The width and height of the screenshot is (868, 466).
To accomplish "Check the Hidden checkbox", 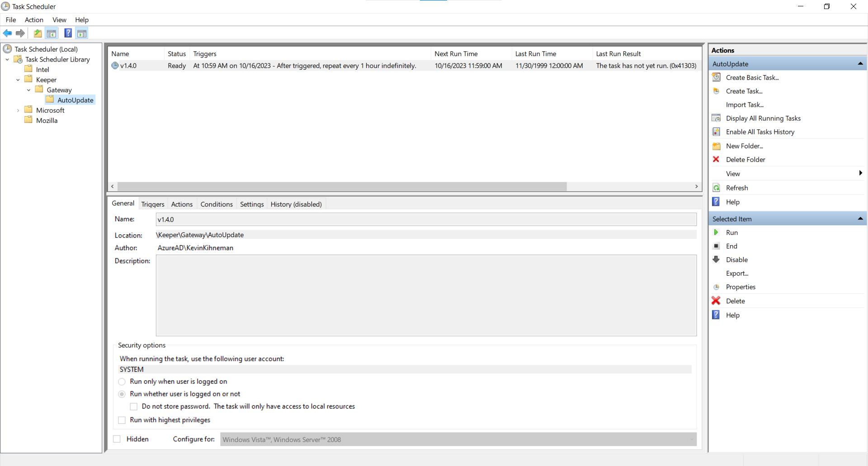I will 117,439.
